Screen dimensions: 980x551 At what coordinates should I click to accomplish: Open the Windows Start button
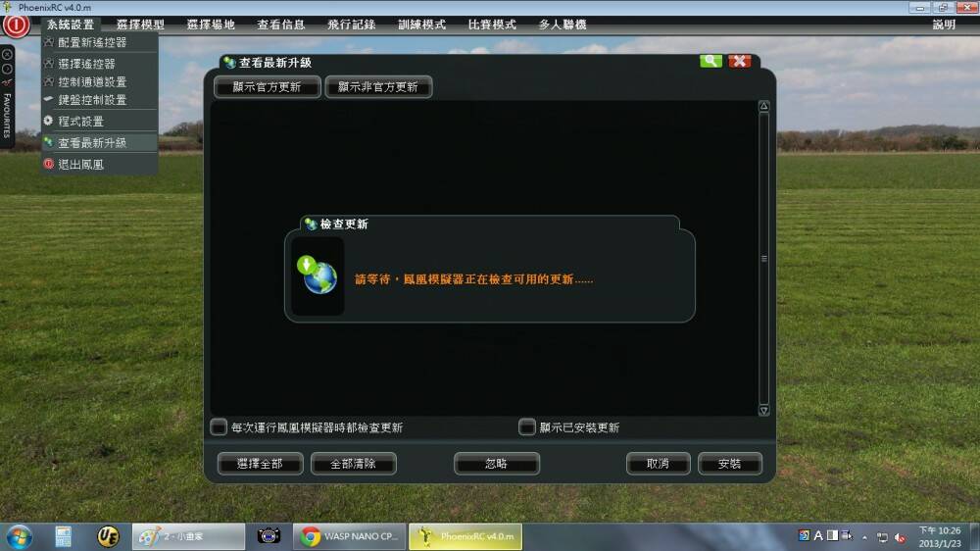19,536
